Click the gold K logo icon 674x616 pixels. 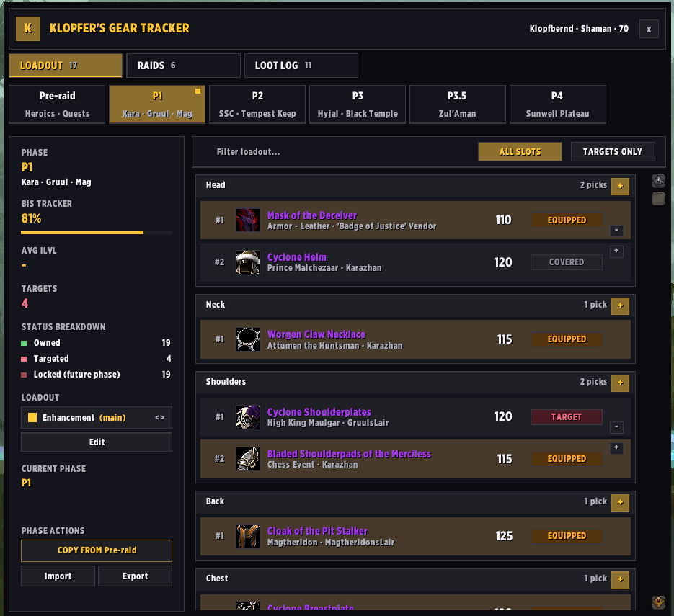point(28,29)
